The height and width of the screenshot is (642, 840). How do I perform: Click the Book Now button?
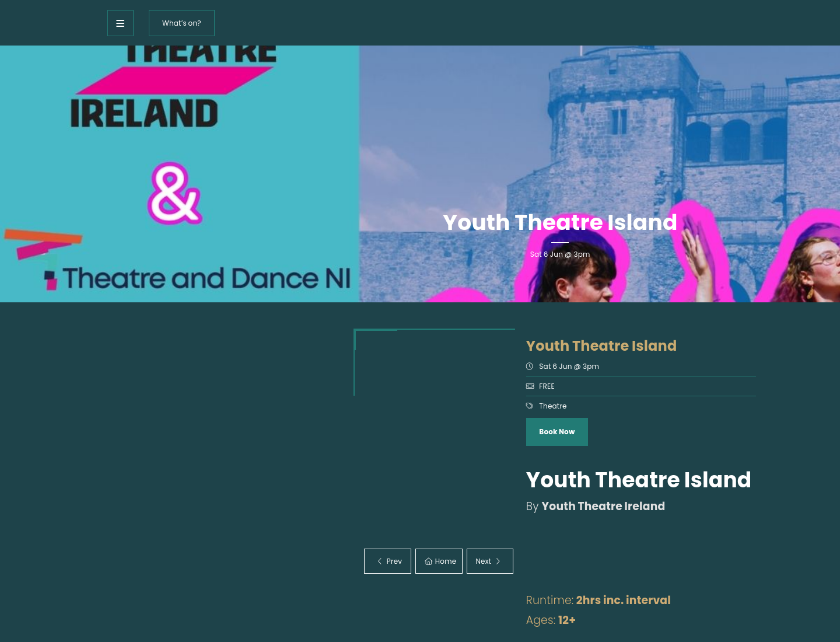(557, 432)
